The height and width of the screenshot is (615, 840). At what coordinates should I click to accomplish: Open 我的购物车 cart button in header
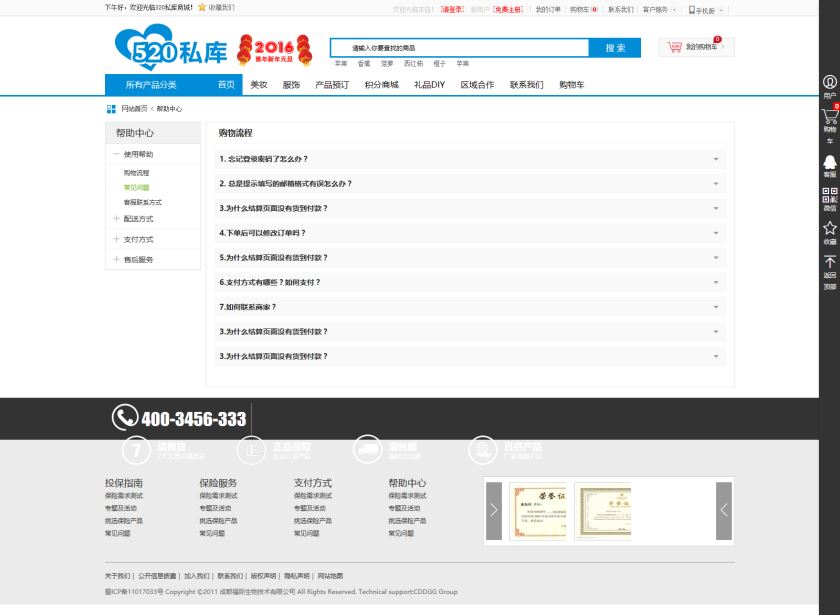click(x=696, y=47)
